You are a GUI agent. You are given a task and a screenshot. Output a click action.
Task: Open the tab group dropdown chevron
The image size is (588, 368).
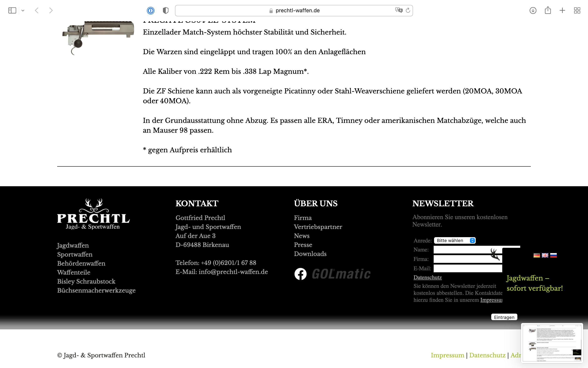click(23, 10)
